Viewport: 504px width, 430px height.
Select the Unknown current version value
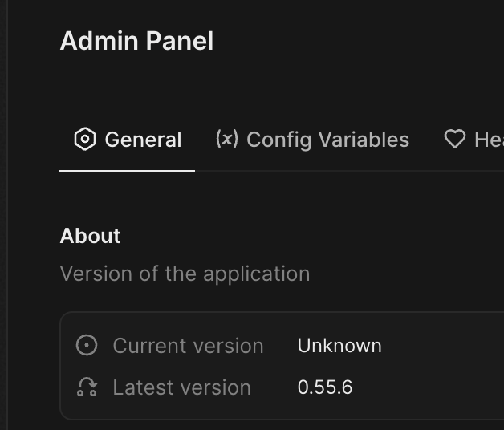click(339, 346)
